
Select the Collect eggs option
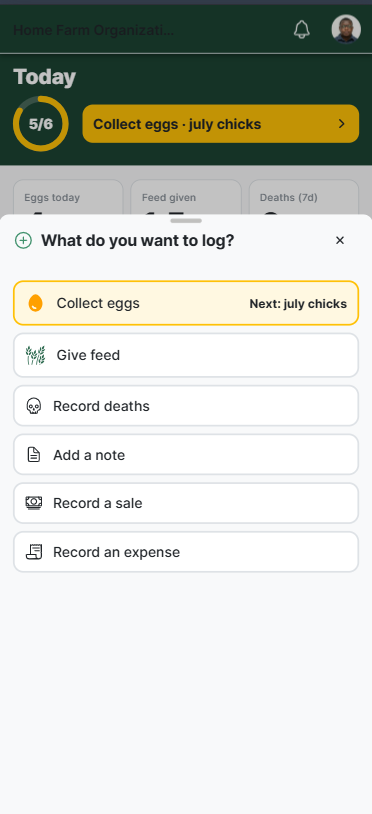coord(186,303)
